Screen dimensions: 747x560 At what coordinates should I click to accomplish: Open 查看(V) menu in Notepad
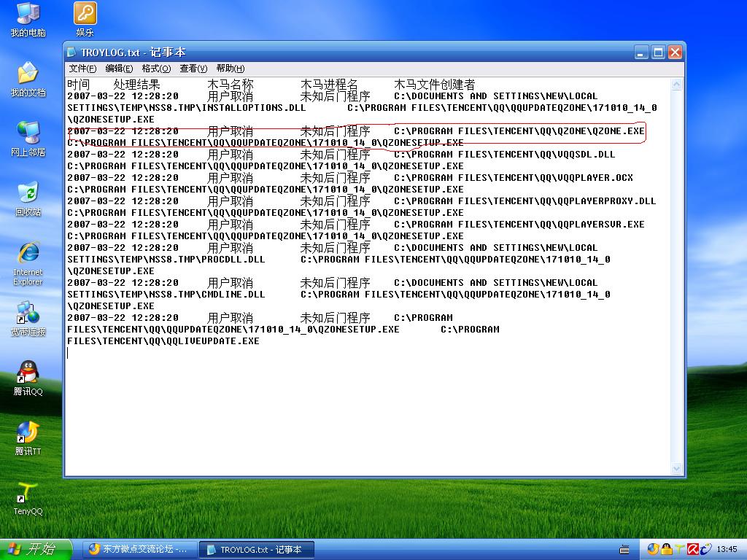tap(193, 69)
